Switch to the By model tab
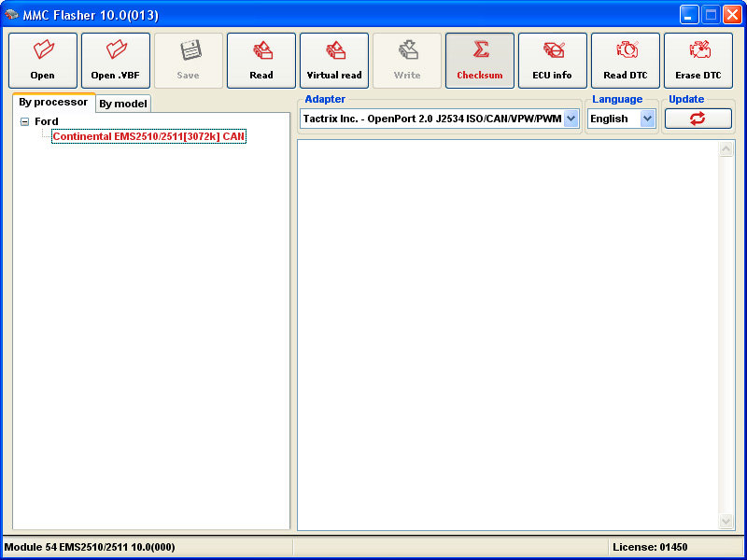This screenshot has height=560, width=747. (x=123, y=104)
